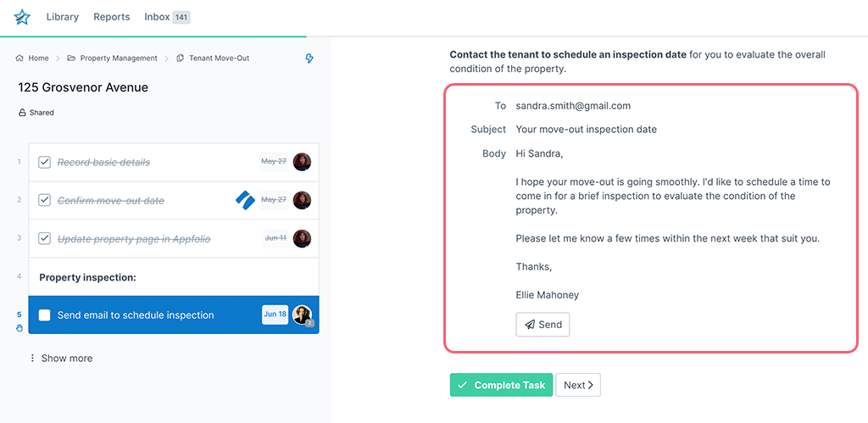Click the home icon in breadcrumb
Image resolution: width=868 pixels, height=423 pixels.
(19, 58)
